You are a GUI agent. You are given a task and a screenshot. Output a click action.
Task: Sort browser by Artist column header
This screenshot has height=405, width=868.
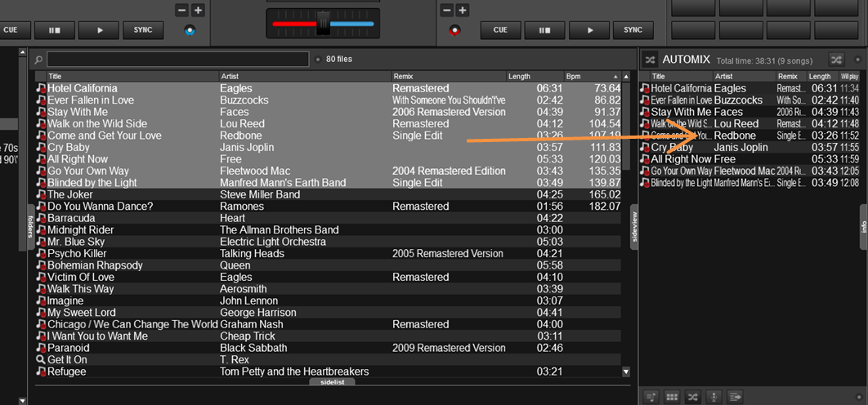305,77
